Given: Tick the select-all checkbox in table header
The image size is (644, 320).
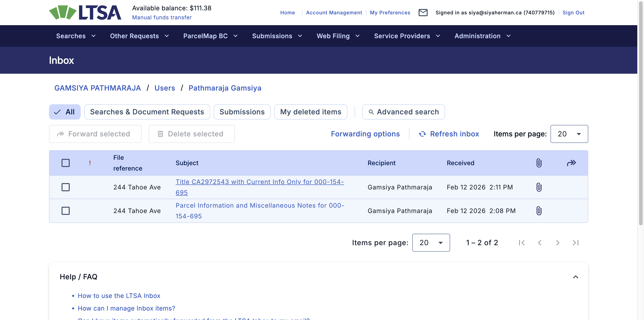Looking at the screenshot, I should tap(65, 163).
